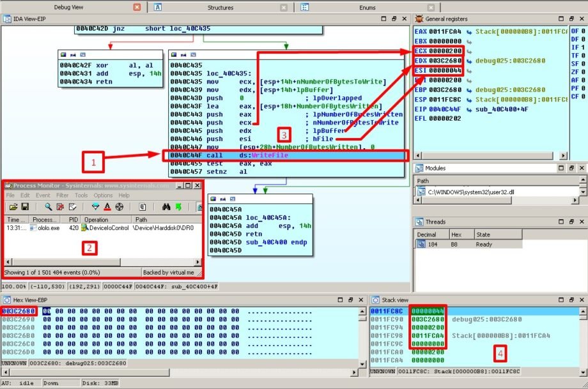Click the Hex View-EBP panel icon

[x=7, y=300]
